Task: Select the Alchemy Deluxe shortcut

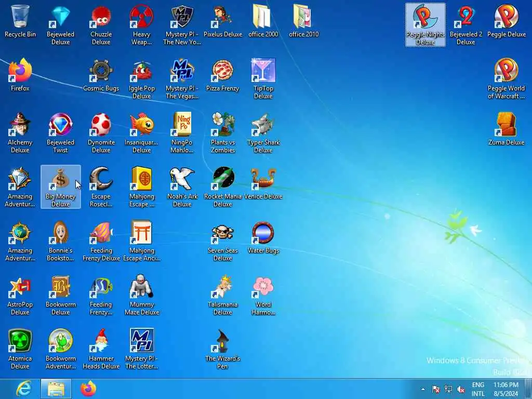Action: (x=20, y=132)
